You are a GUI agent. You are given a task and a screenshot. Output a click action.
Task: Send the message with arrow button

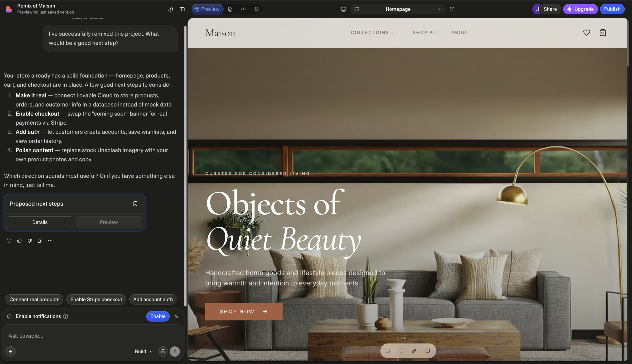175,351
